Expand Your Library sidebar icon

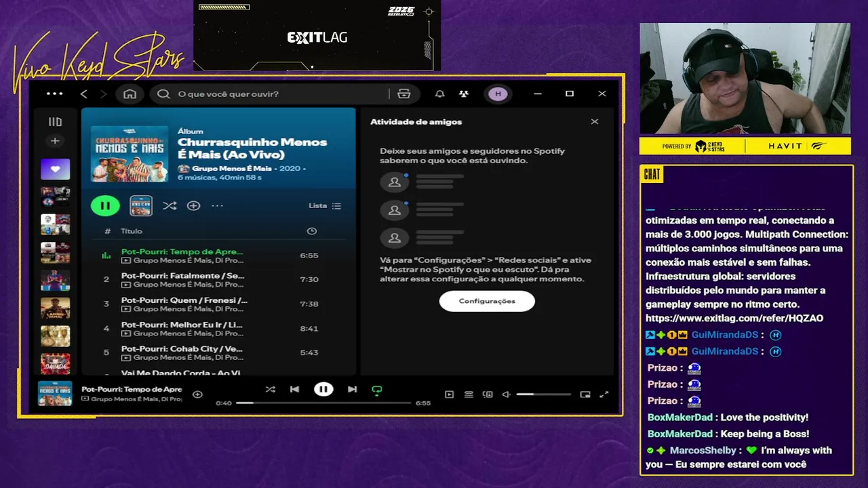55,122
